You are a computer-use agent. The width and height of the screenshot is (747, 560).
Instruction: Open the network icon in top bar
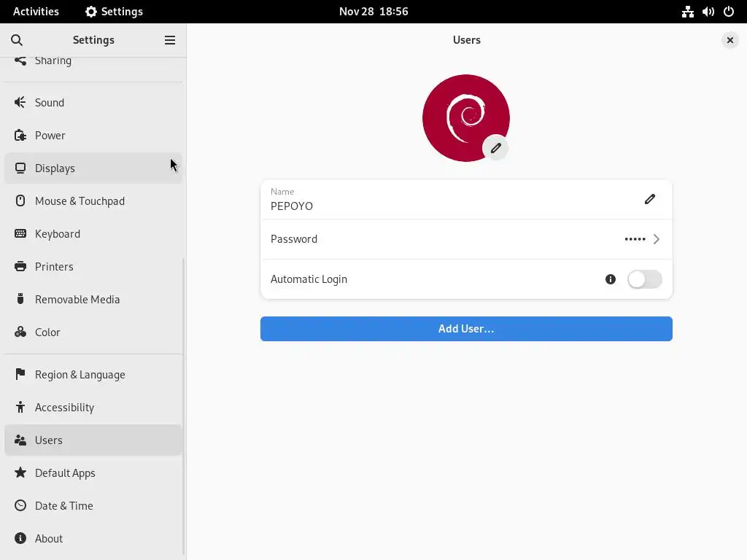tap(687, 12)
